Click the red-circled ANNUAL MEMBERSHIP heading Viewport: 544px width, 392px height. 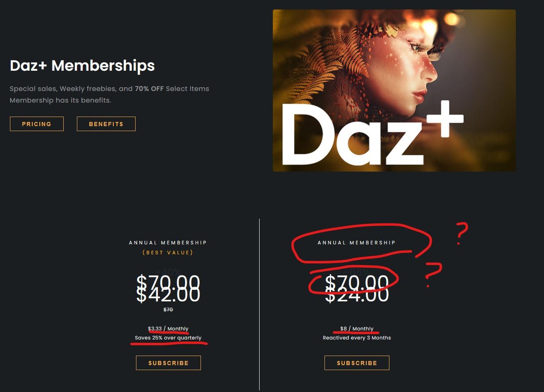tap(356, 243)
